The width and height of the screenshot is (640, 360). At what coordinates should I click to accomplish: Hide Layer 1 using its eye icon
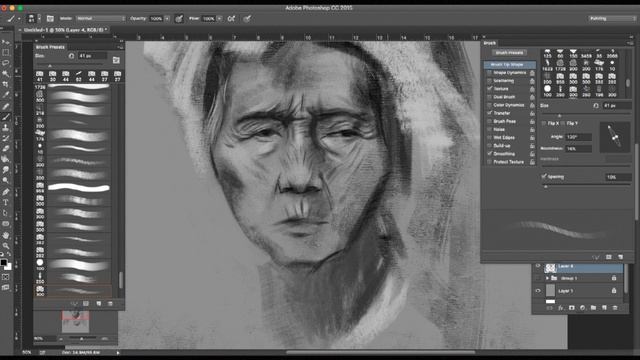(538, 291)
